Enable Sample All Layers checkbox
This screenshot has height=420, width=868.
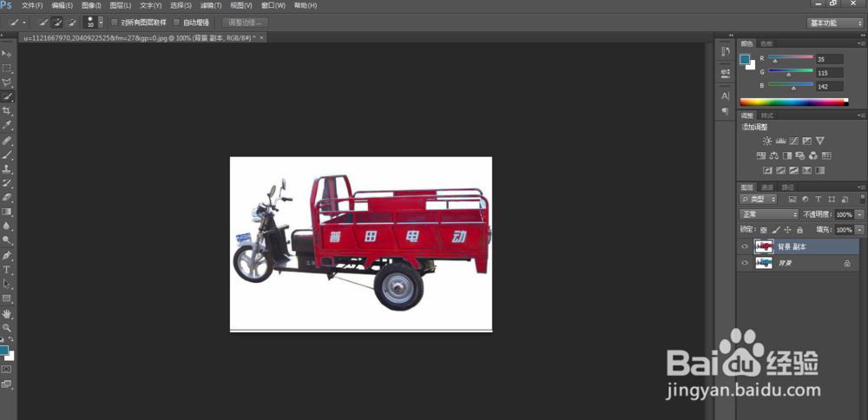[115, 23]
